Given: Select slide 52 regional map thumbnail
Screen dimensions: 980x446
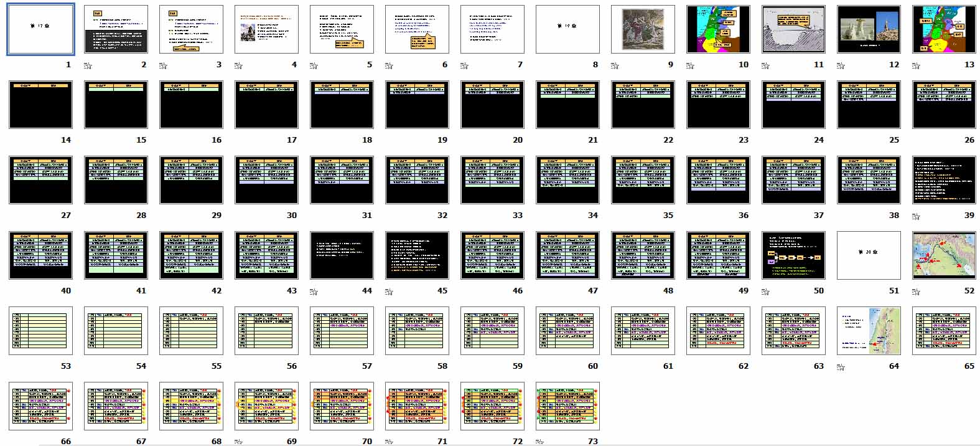Looking at the screenshot, I should point(944,255).
